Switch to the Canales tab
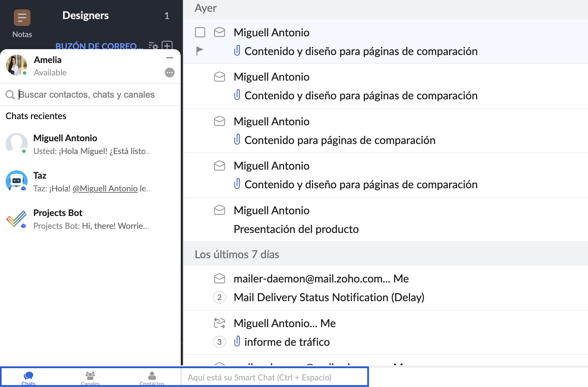Image resolution: width=588 pixels, height=387 pixels. click(x=90, y=378)
